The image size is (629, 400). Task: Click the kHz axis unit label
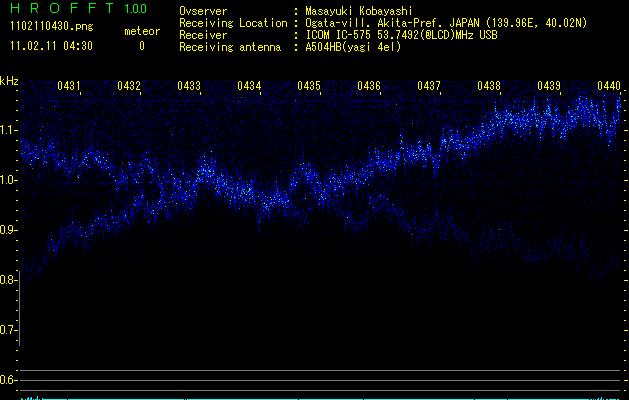(x=9, y=81)
